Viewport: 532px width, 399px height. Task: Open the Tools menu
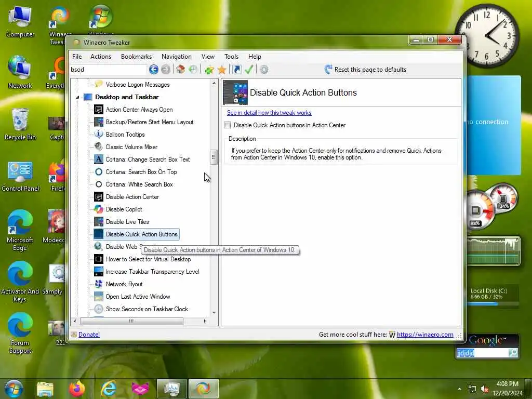tap(231, 57)
